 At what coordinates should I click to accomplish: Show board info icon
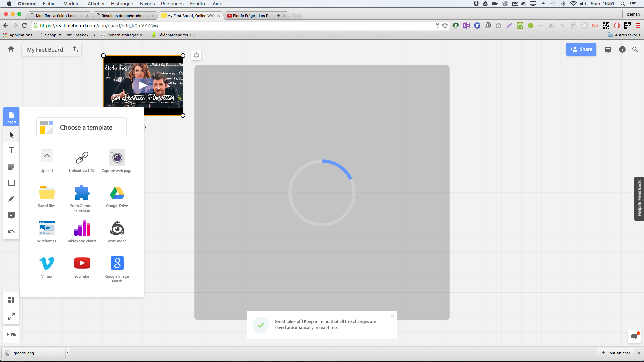[622, 50]
